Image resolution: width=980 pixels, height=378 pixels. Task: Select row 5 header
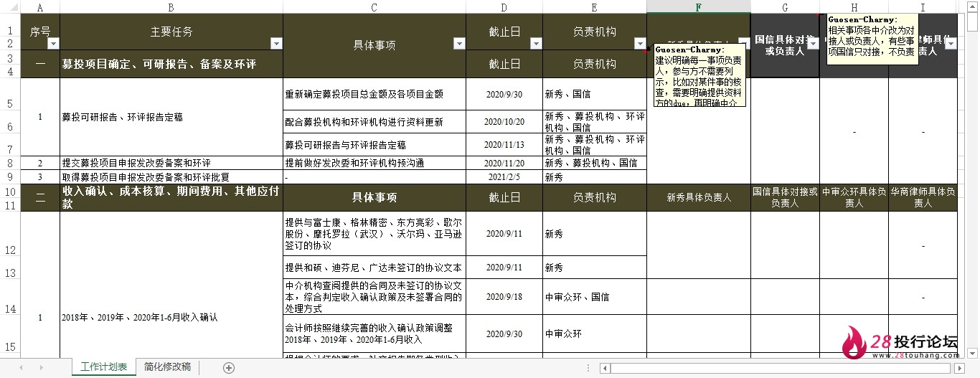click(10, 93)
